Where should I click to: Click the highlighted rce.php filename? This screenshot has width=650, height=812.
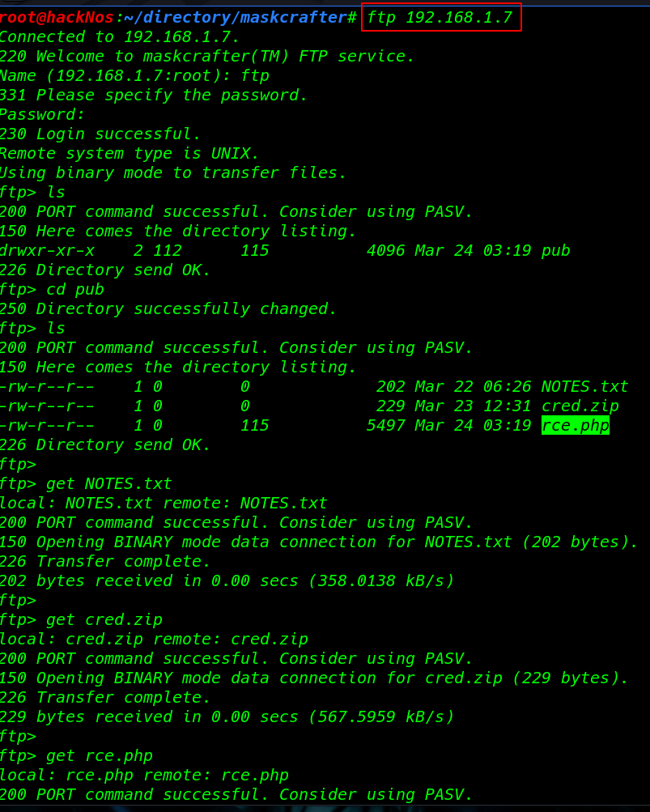click(x=576, y=425)
